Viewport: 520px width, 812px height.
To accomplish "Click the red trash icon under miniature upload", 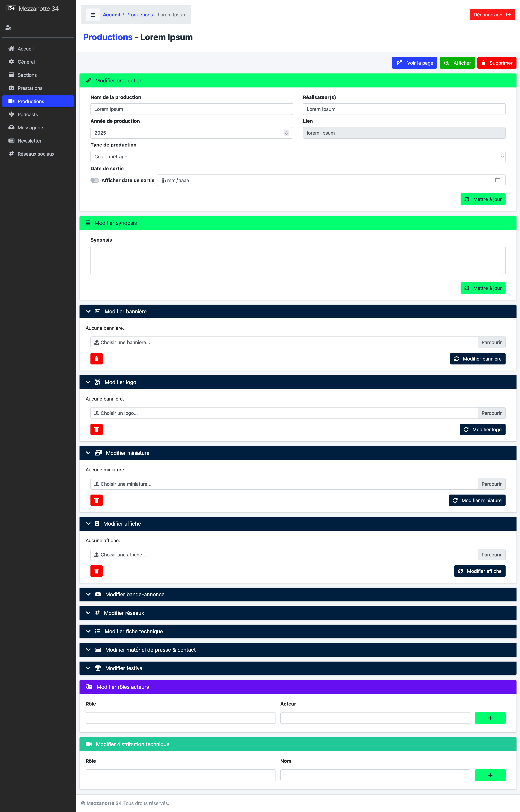I will [96, 500].
